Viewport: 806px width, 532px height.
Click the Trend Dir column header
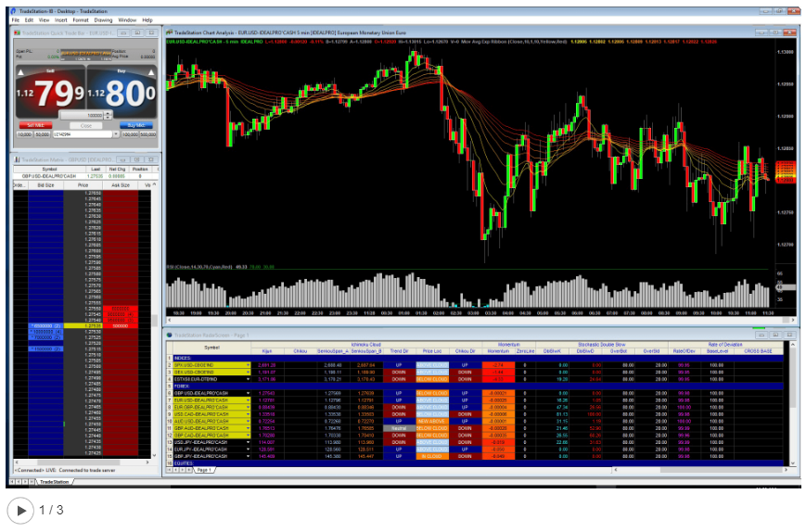(x=399, y=351)
